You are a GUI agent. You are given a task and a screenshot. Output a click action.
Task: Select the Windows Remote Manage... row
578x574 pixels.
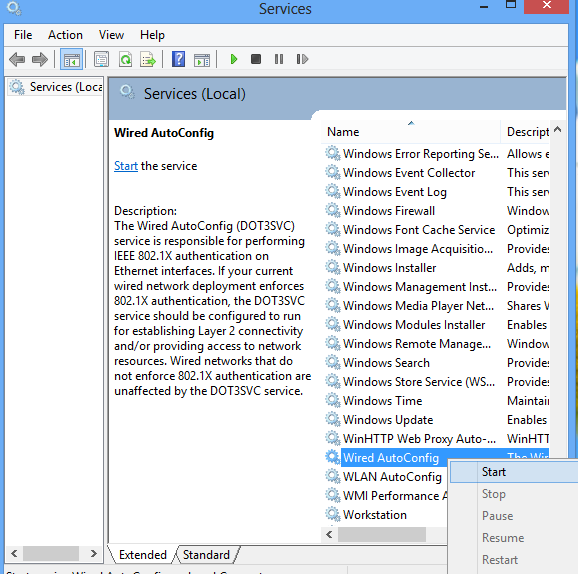coord(436,344)
